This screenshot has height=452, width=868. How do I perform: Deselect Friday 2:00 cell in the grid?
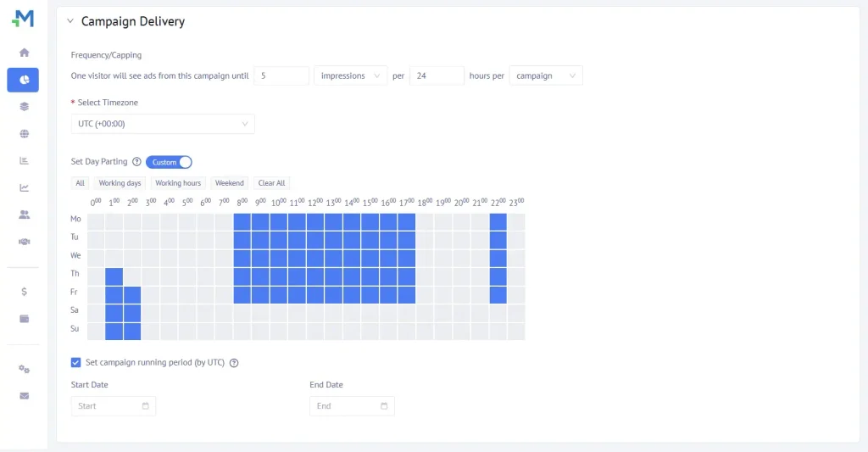click(132, 294)
